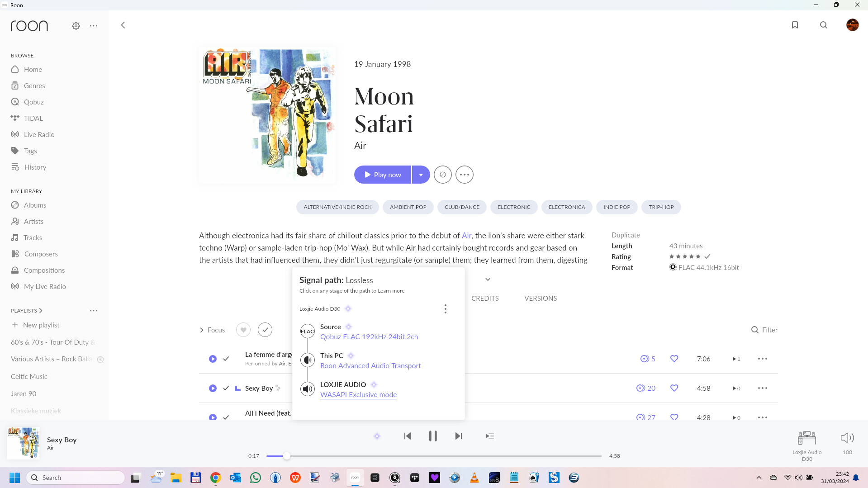Click Roon Advanced Audio Transport link

click(370, 366)
